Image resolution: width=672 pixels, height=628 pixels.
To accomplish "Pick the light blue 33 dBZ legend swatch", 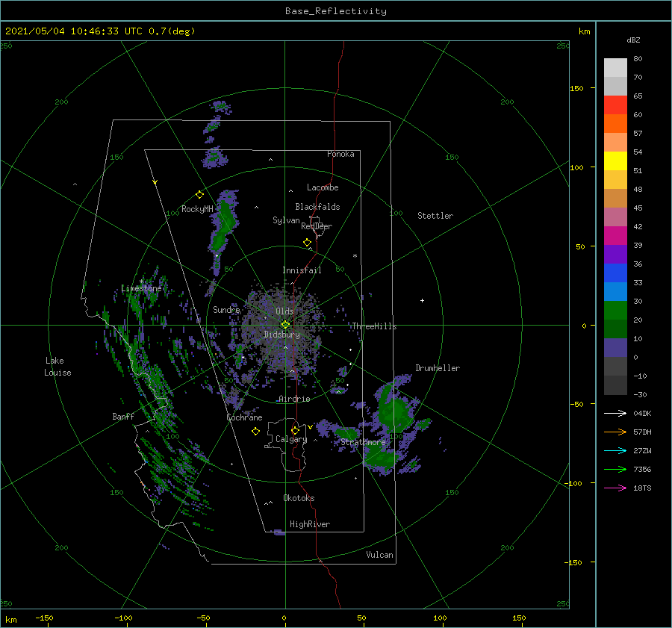I will 615,291.
